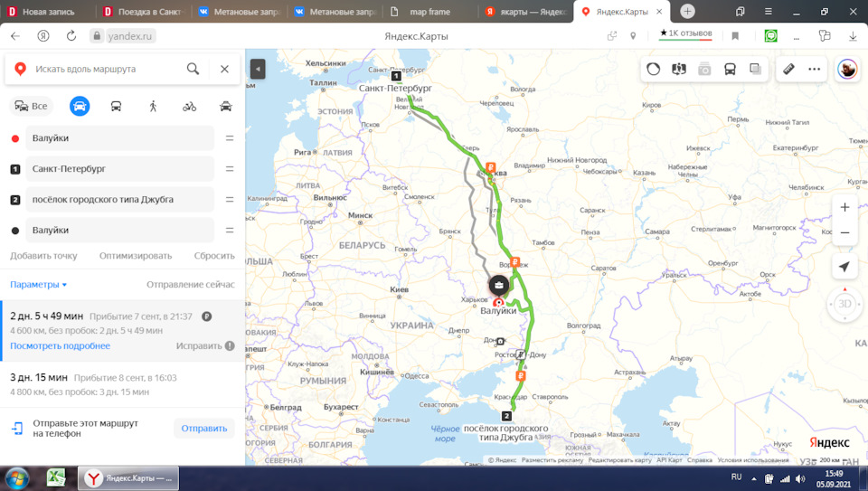Click the toll road P badge icon

pos(206,316)
